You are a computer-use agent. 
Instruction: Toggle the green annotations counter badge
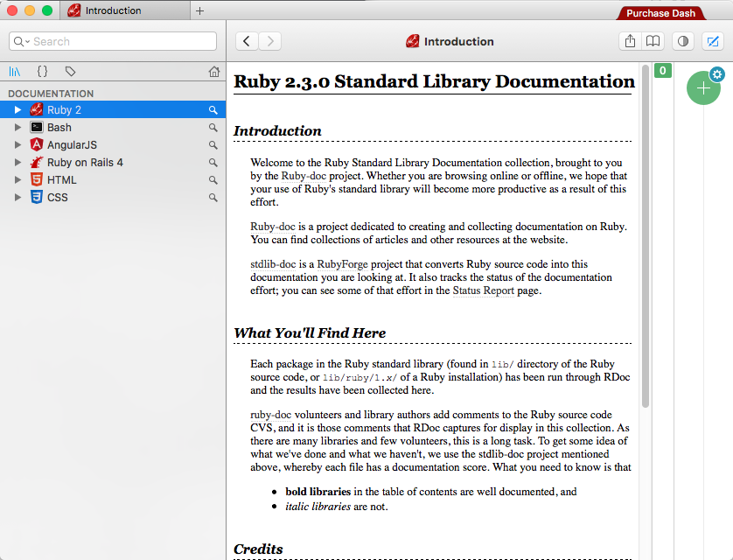click(x=662, y=70)
